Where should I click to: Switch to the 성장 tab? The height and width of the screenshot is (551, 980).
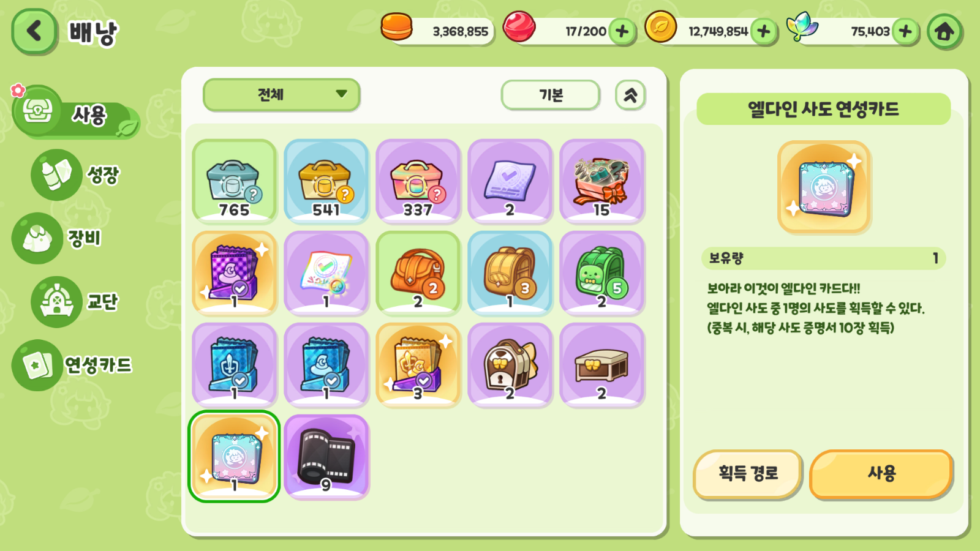77,175
